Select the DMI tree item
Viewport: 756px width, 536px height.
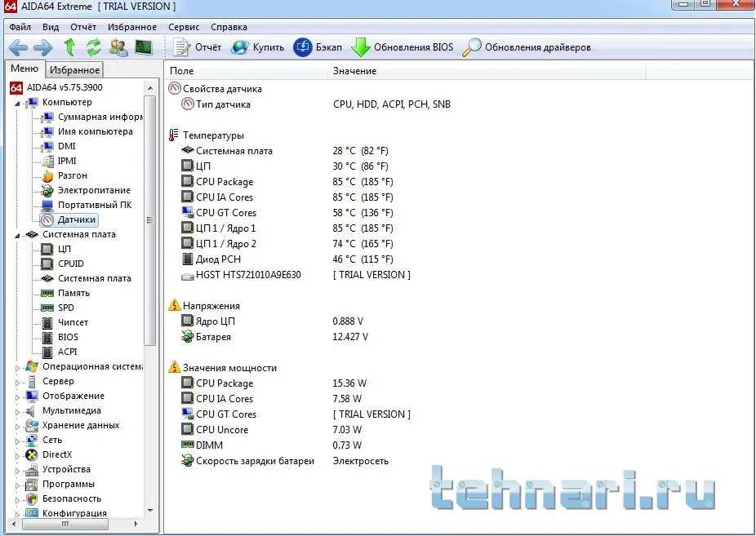pos(58,146)
